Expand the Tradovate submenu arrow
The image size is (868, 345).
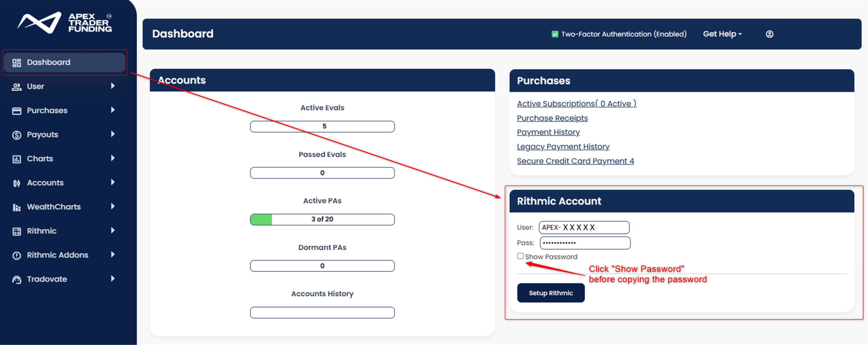(x=113, y=278)
